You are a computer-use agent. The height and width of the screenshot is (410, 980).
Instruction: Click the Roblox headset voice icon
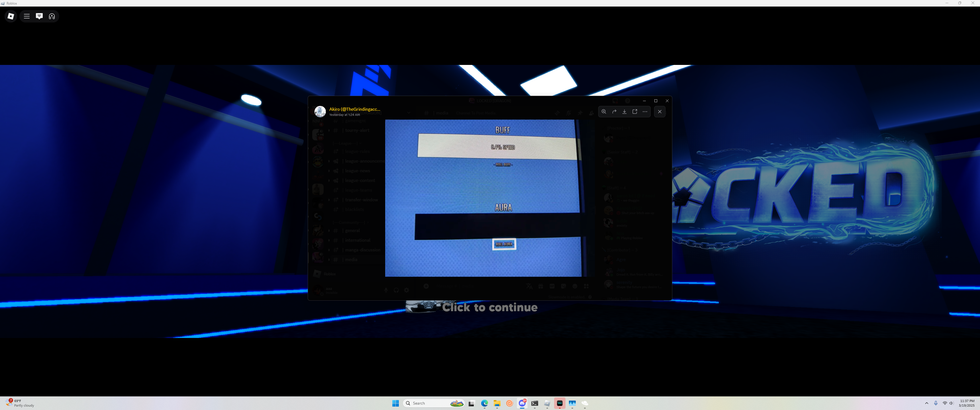click(52, 16)
